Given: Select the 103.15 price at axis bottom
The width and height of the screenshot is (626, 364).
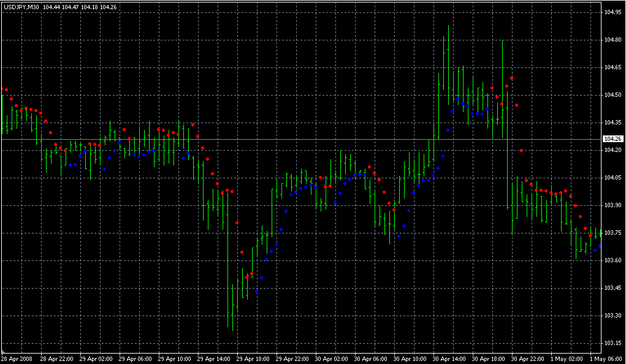Looking at the screenshot, I should click(613, 343).
